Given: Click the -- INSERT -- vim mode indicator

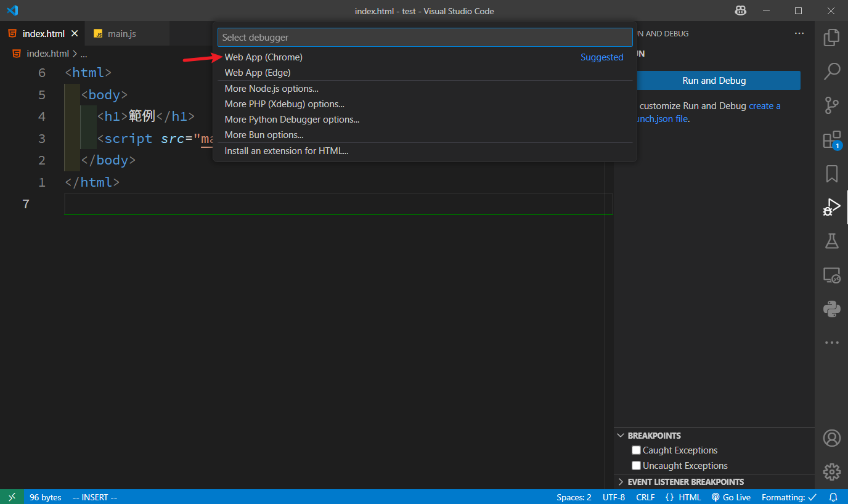Looking at the screenshot, I should pos(95,497).
